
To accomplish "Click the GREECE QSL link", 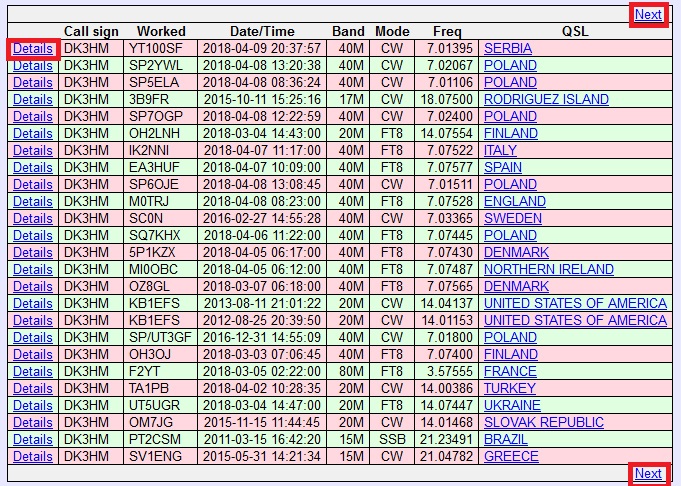I will pos(511,456).
